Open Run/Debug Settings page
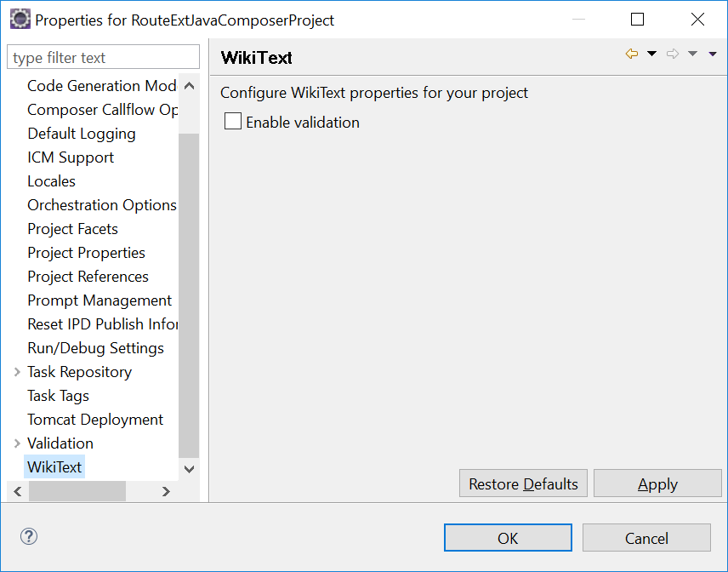 (x=95, y=348)
